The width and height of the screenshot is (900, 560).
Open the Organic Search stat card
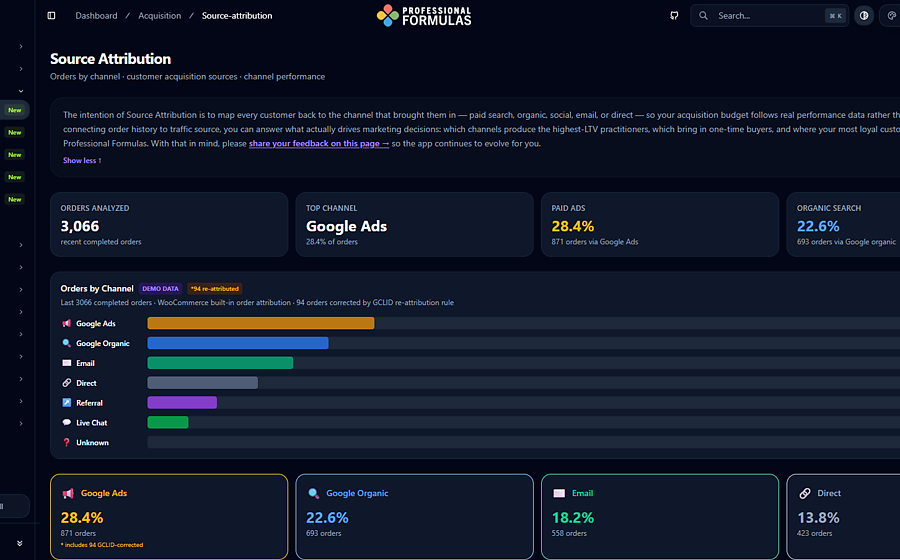[844, 224]
